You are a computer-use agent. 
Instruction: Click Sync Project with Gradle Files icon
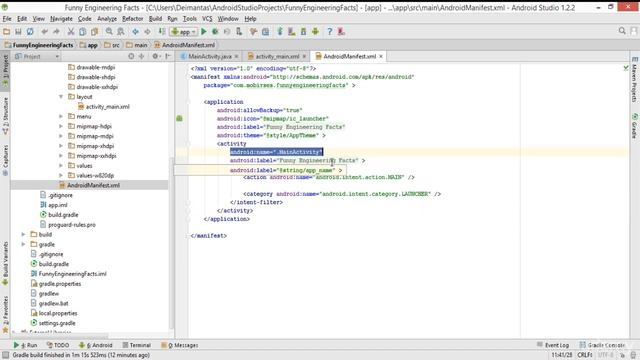pyautogui.click(x=280, y=31)
